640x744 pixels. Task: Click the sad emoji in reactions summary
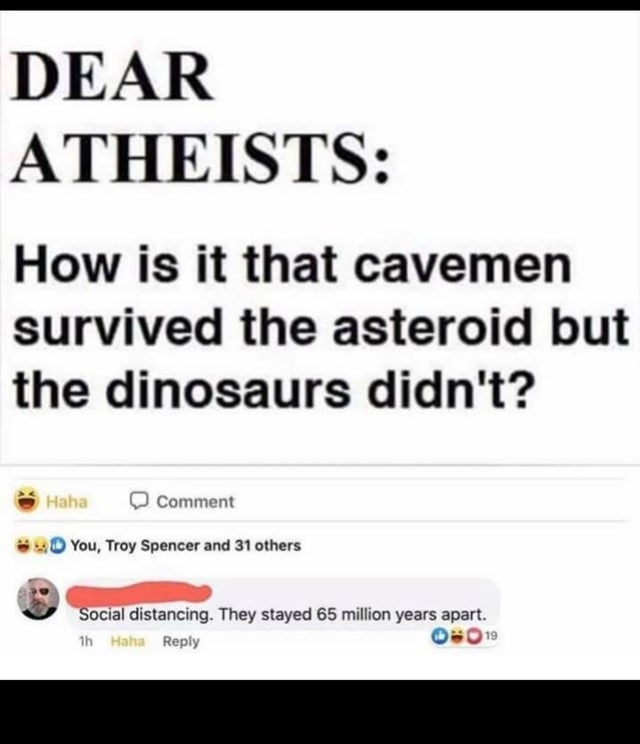(x=39, y=546)
